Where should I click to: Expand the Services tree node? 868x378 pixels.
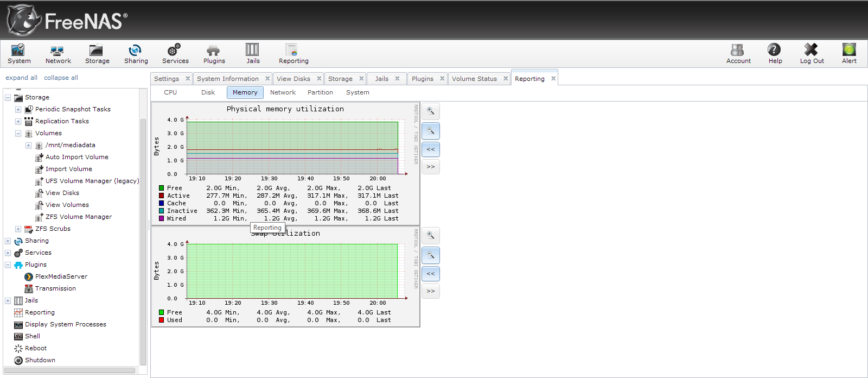(8, 253)
